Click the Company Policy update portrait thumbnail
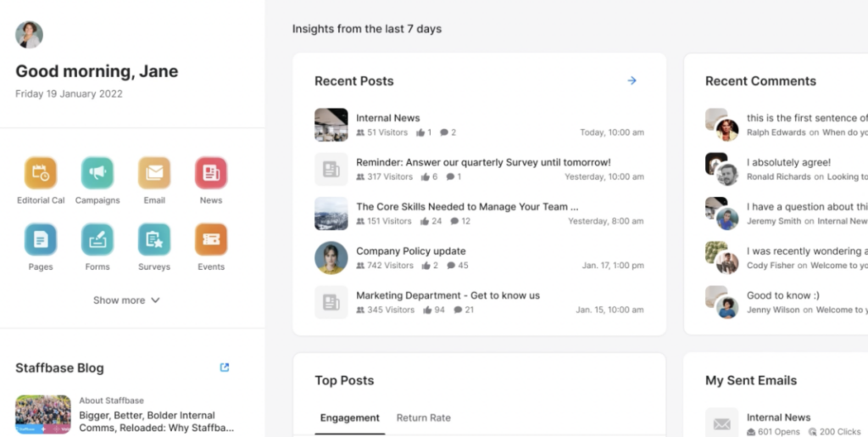Viewport: 868px width, 437px height. pyautogui.click(x=331, y=258)
